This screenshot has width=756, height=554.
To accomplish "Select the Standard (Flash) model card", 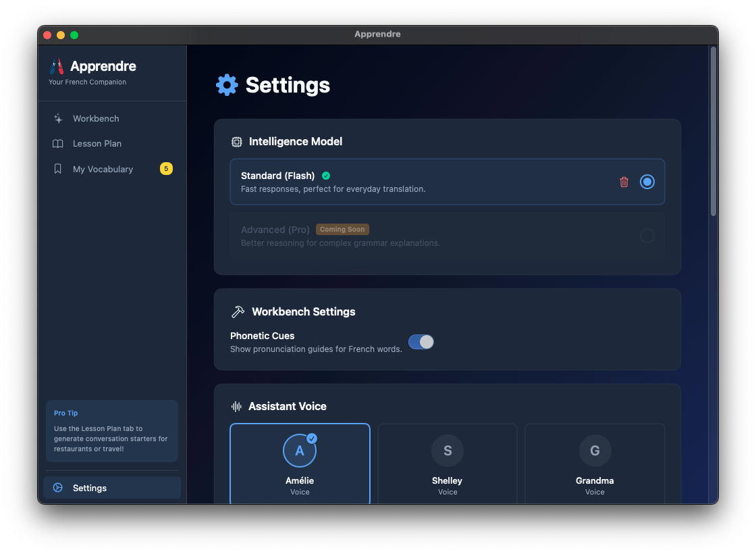I will [448, 182].
